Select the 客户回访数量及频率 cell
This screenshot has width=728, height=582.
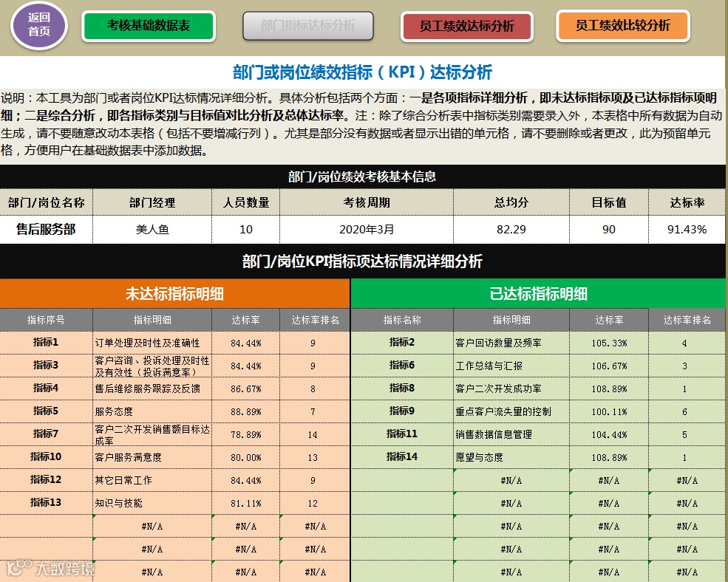(x=511, y=343)
